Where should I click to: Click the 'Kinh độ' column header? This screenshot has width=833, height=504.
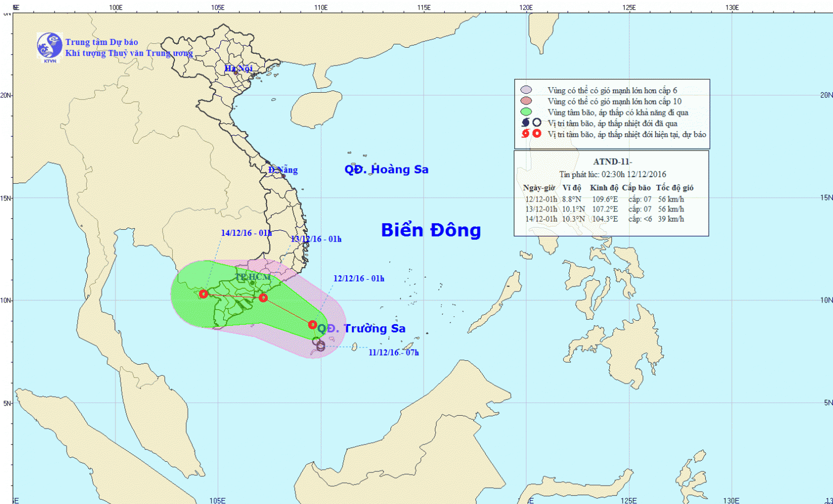pos(604,188)
